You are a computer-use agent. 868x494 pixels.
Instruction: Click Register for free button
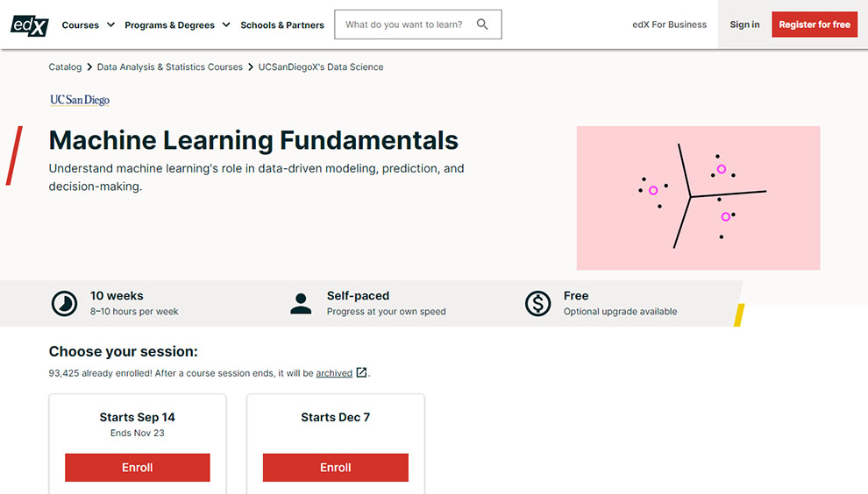815,25
